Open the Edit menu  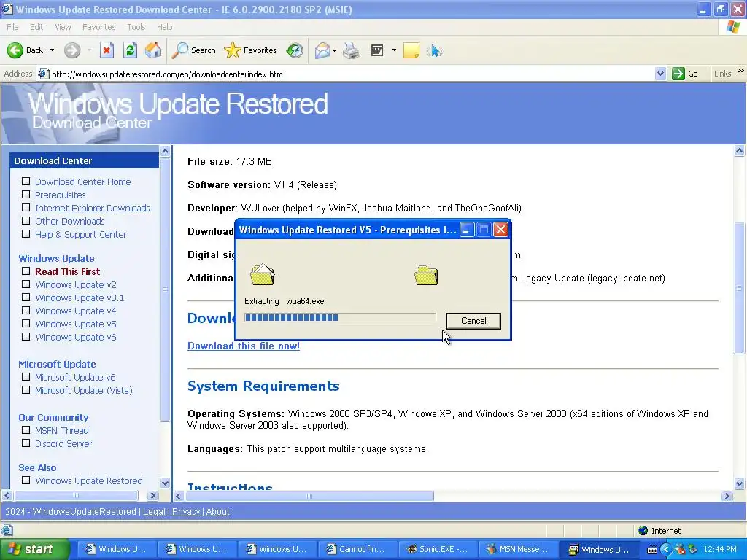tap(36, 27)
